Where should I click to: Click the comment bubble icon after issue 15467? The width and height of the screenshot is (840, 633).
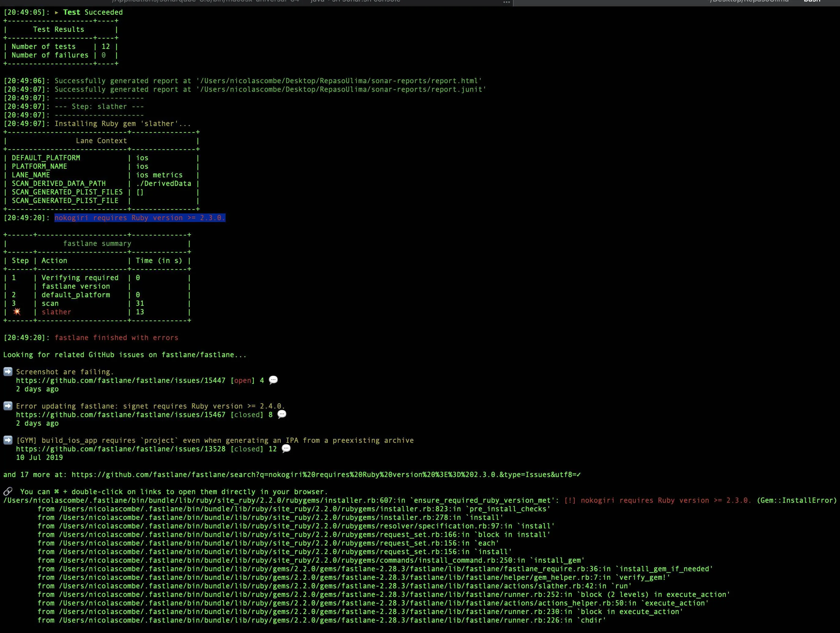282,414
